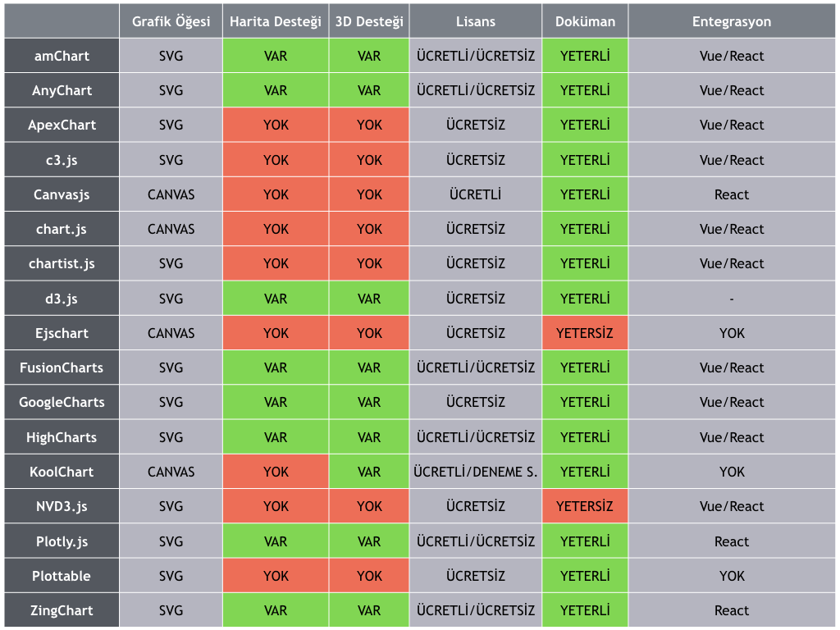The width and height of the screenshot is (840, 630).
Task: Click the Doküman column header
Action: [585, 21]
